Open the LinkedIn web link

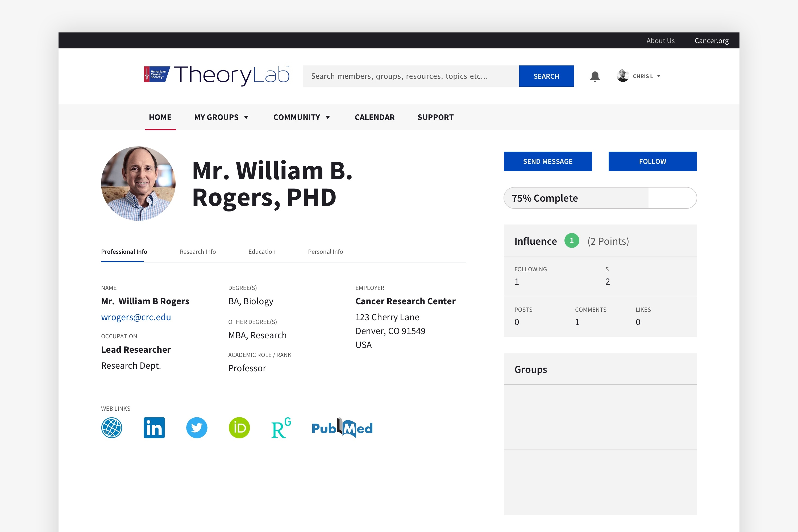pos(154,427)
